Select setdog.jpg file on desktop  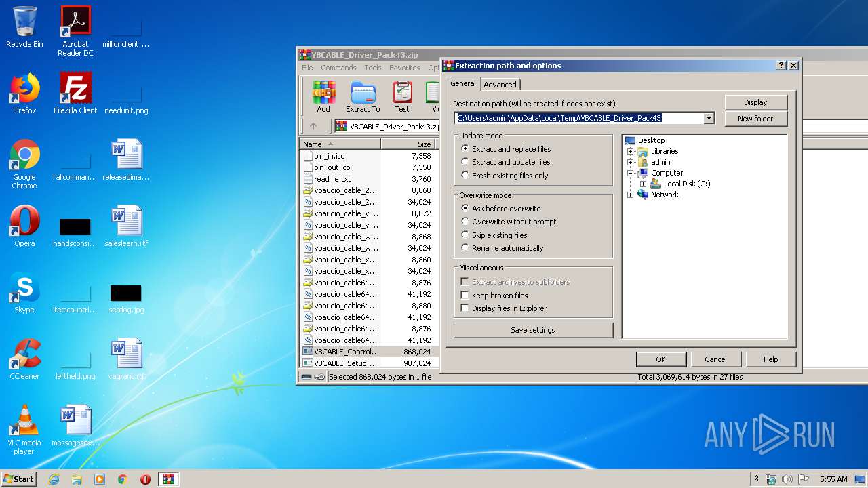pos(126,298)
